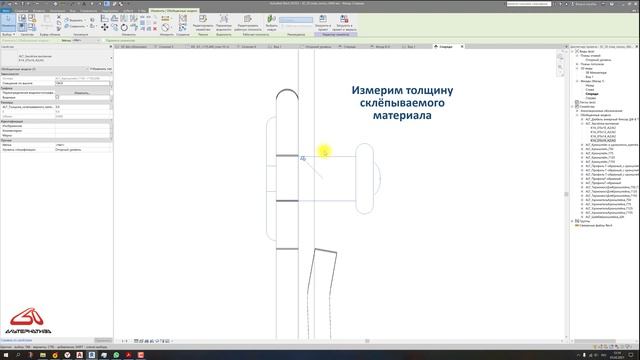The image size is (640, 360).
Task: Select '3D Аксонометрия' in project browser
Action: [x=596, y=73]
